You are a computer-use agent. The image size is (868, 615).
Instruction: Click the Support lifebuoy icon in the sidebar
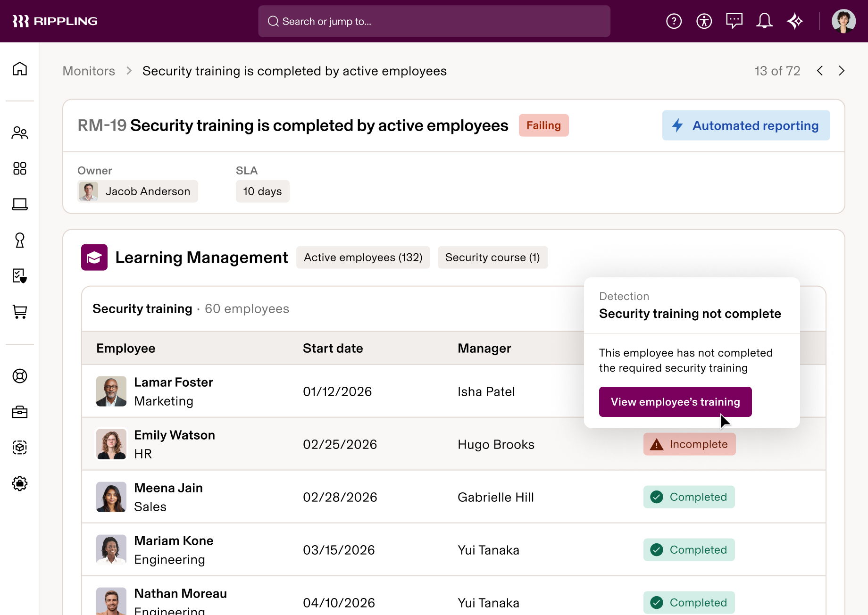(20, 376)
